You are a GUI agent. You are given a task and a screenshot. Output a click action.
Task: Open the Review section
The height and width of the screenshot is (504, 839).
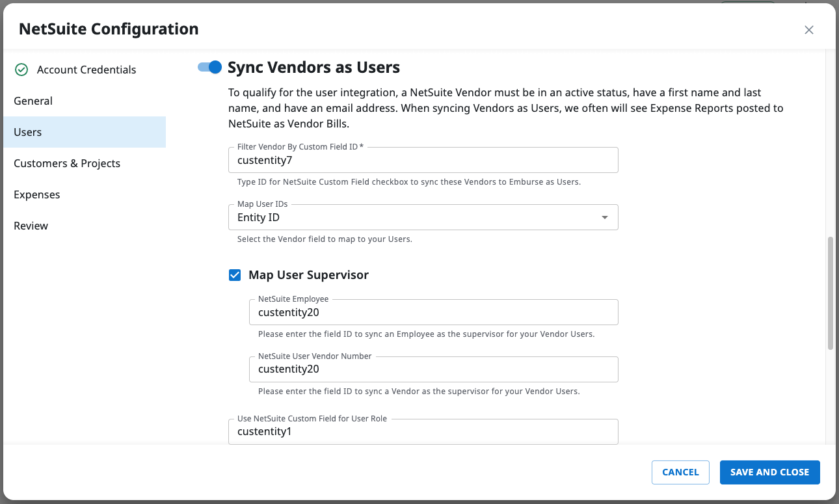point(85,226)
